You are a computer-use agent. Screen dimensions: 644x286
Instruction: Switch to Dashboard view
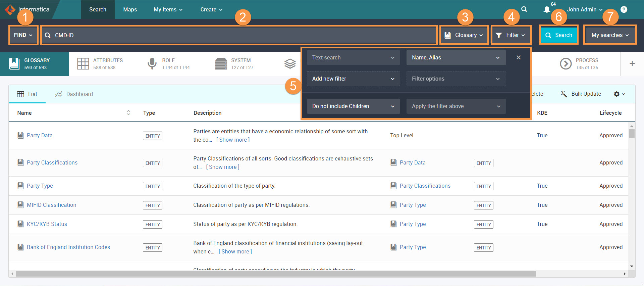tap(74, 94)
